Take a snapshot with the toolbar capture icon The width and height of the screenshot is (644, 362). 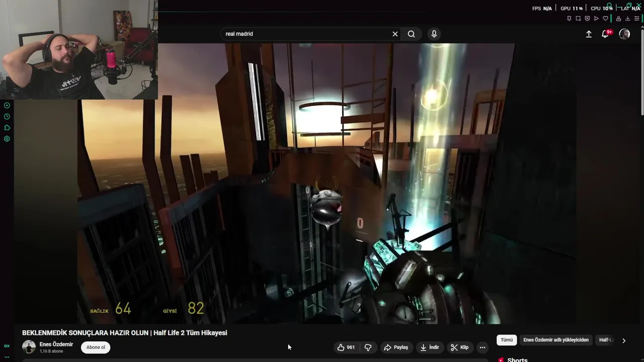tap(578, 19)
